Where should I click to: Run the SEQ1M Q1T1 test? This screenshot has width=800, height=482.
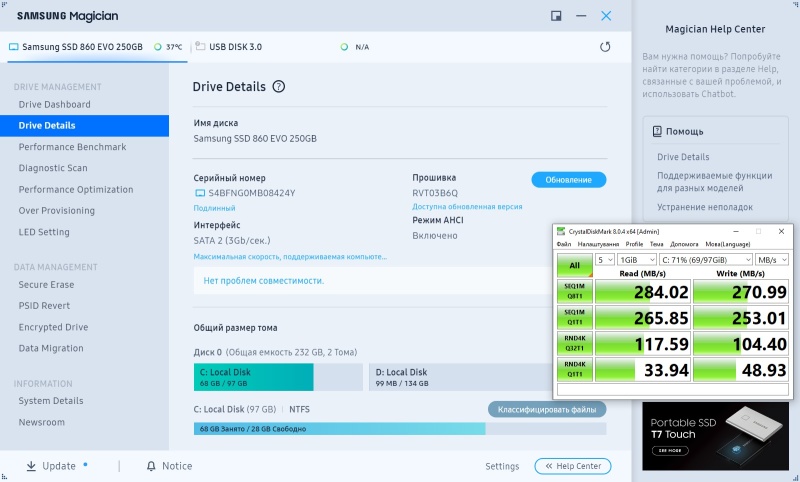point(574,317)
